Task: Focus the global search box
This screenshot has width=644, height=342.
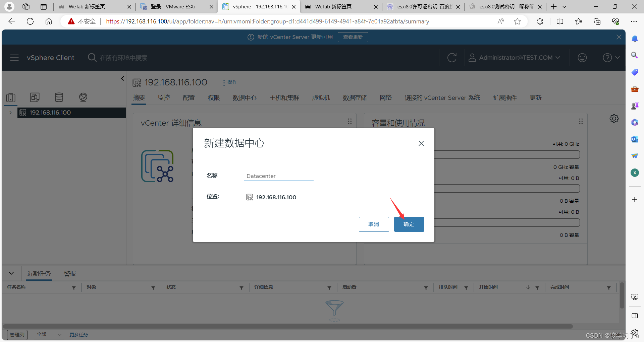Action: point(123,58)
